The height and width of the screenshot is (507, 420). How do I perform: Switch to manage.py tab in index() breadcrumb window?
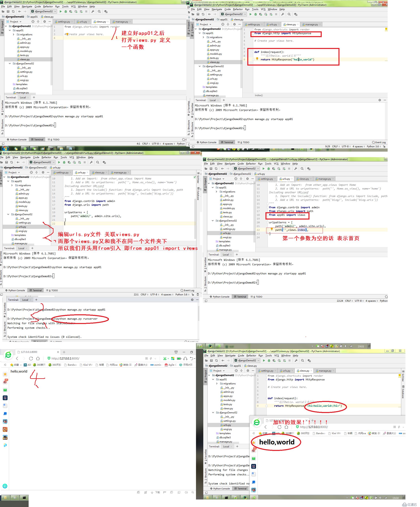(x=311, y=24)
